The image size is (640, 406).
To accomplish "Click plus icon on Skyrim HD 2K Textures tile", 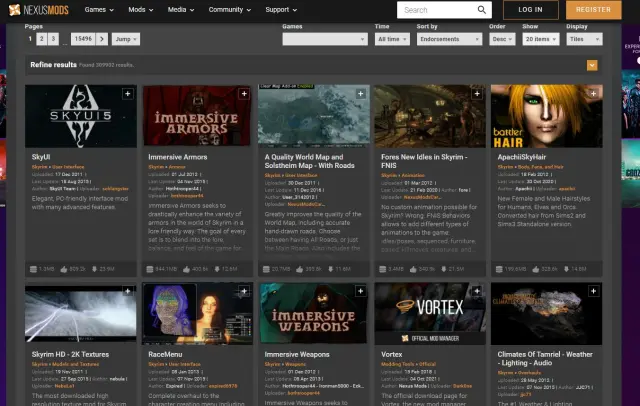I will pyautogui.click(x=128, y=291).
